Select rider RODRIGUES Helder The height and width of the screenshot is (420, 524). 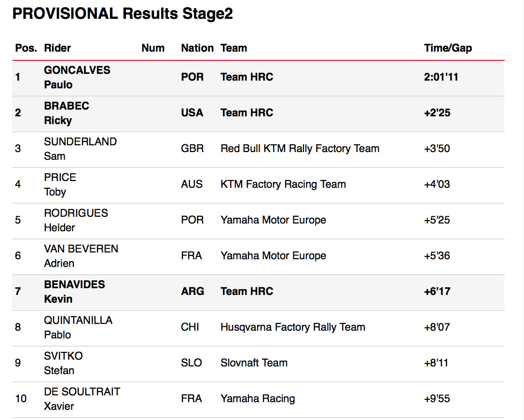point(76,220)
